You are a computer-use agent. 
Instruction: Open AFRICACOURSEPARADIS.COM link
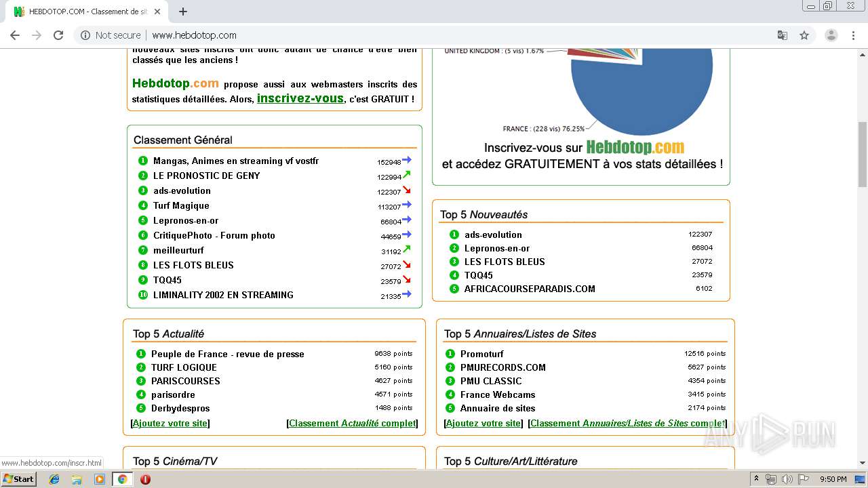530,289
